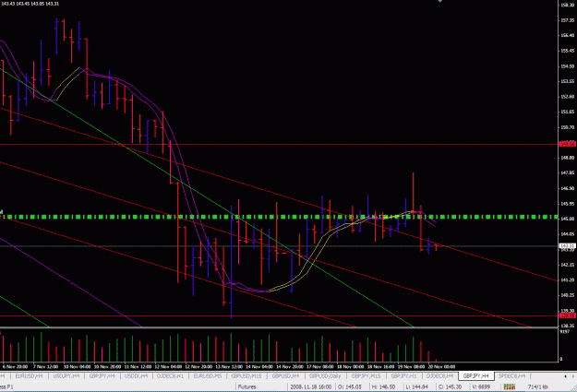Image resolution: width=577 pixels, height=392 pixels.
Task: Switch to the GBPJPY,M15 chart tab
Action: (366, 376)
